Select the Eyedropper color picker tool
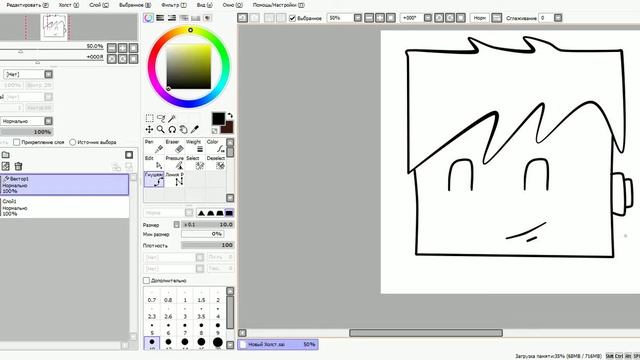 (x=195, y=129)
